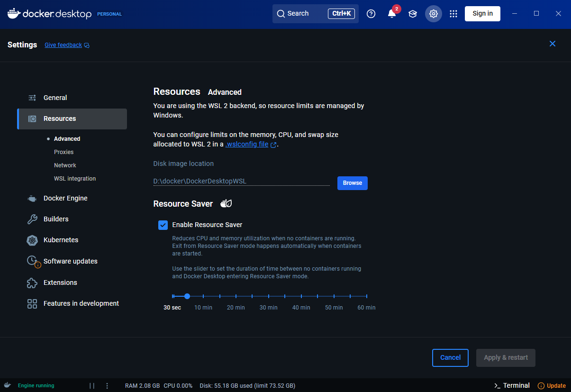
Task: Switch to the Proxies settings section
Action: tap(63, 152)
